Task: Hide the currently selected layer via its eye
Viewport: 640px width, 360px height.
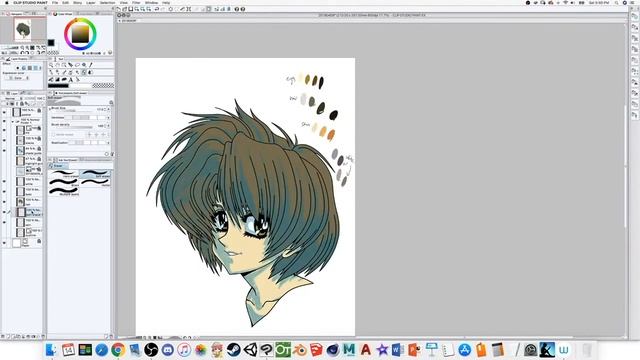Action: pos(4,212)
